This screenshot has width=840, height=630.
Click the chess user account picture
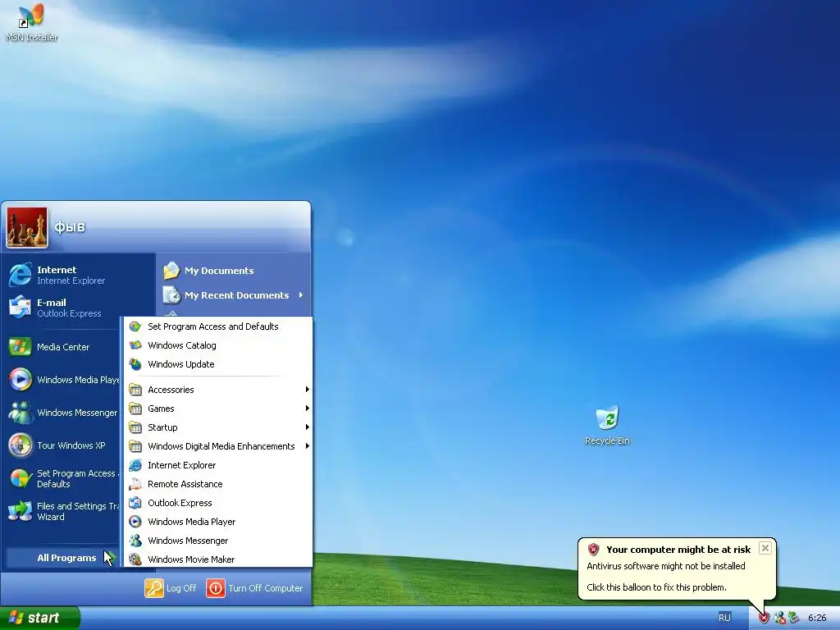coord(27,228)
